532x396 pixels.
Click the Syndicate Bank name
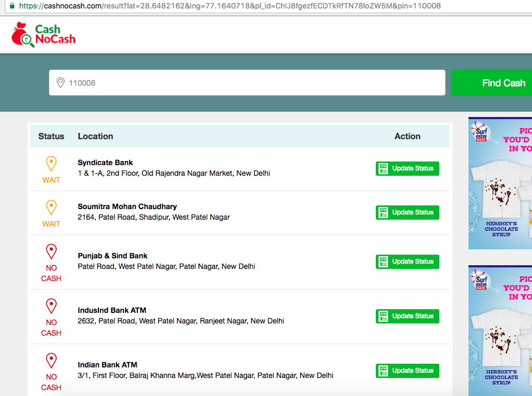[105, 163]
